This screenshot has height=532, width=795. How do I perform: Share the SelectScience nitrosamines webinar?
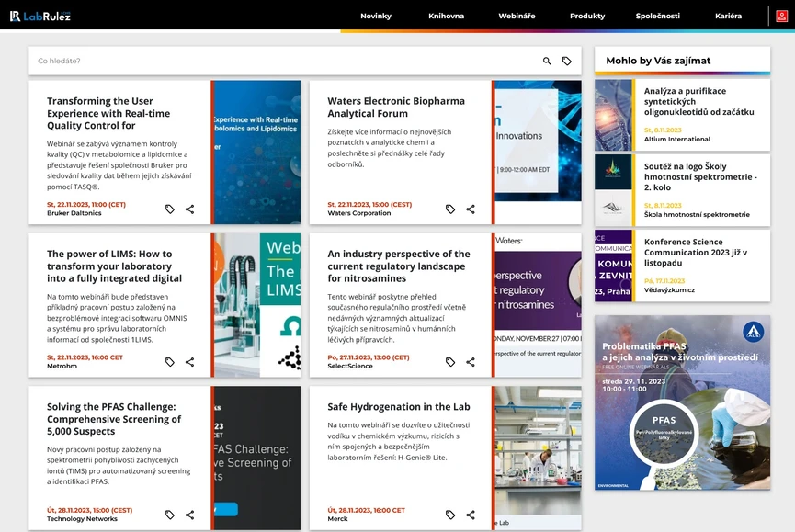(x=471, y=362)
